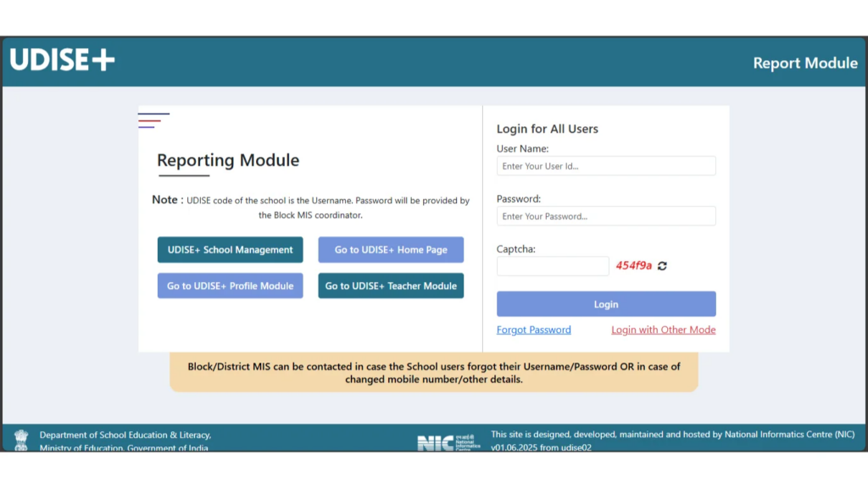Open UDISE+ School Management

point(230,250)
